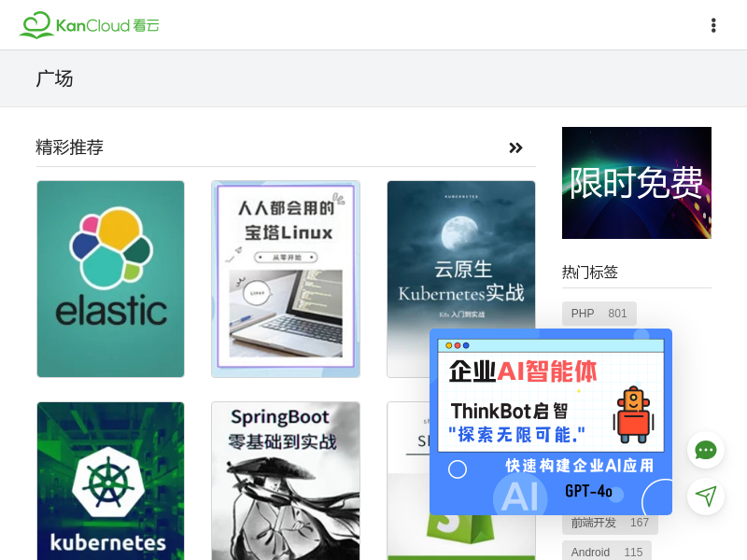Click the elastic logo cover

[x=110, y=279]
